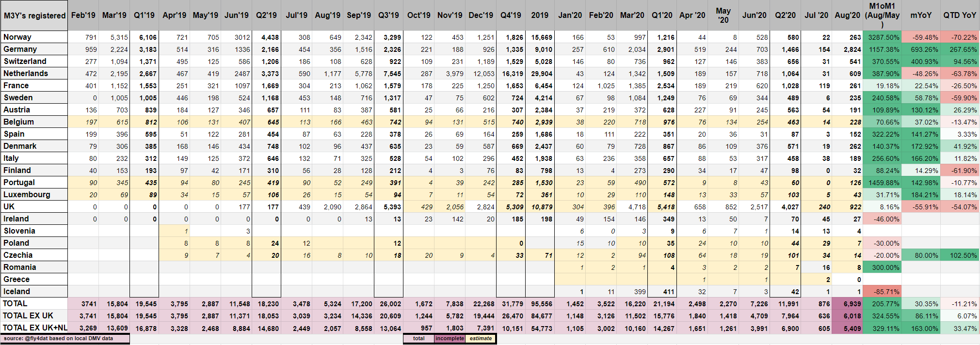Select the Greece row label
980x345 pixels.
34,279
